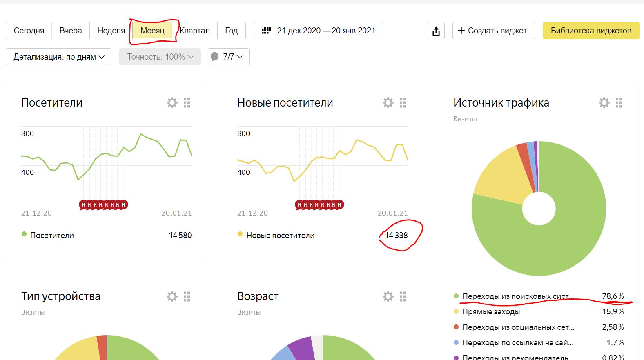The width and height of the screenshot is (644, 360).
Task: Open settings gear on Тип устройства widget
Action: [172, 296]
